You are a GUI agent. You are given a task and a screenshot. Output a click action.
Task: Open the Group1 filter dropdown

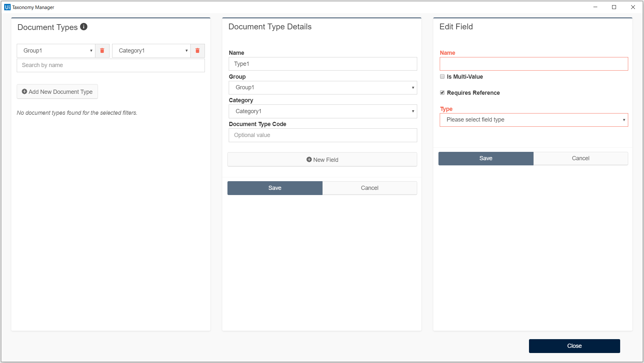pos(56,51)
